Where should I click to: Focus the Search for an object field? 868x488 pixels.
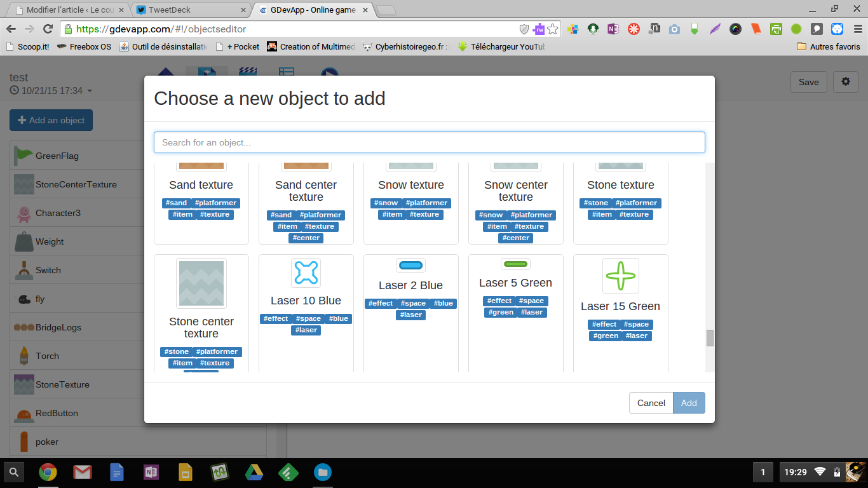point(430,142)
